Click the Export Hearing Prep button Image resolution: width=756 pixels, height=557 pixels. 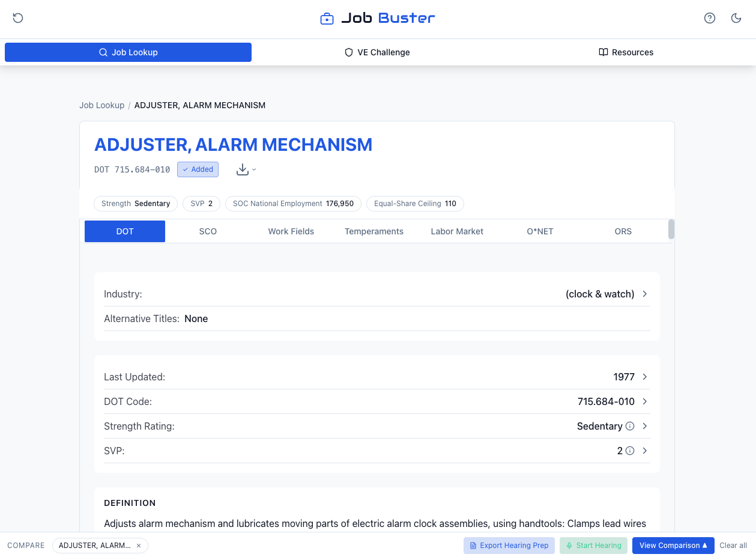[509, 546]
